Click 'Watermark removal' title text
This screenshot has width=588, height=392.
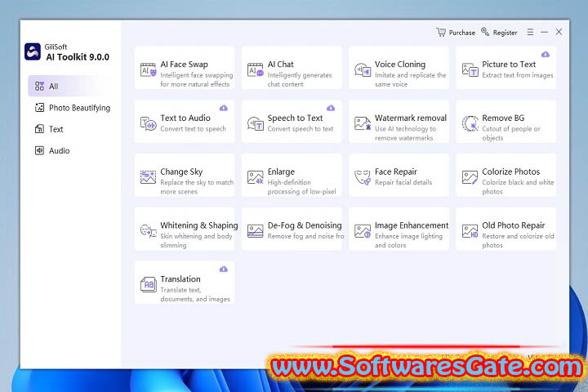[411, 118]
